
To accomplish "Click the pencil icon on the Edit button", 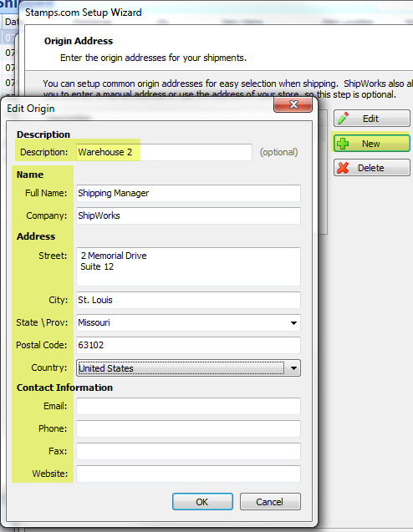I will [x=343, y=118].
